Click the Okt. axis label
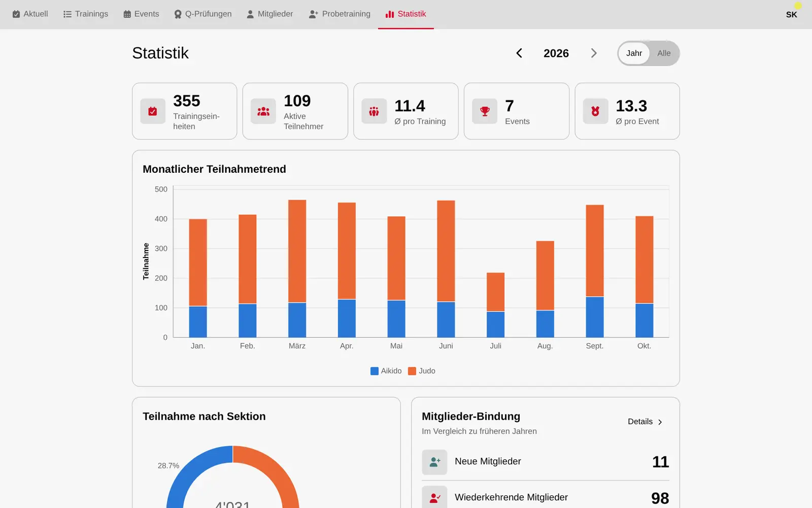 [x=644, y=346]
